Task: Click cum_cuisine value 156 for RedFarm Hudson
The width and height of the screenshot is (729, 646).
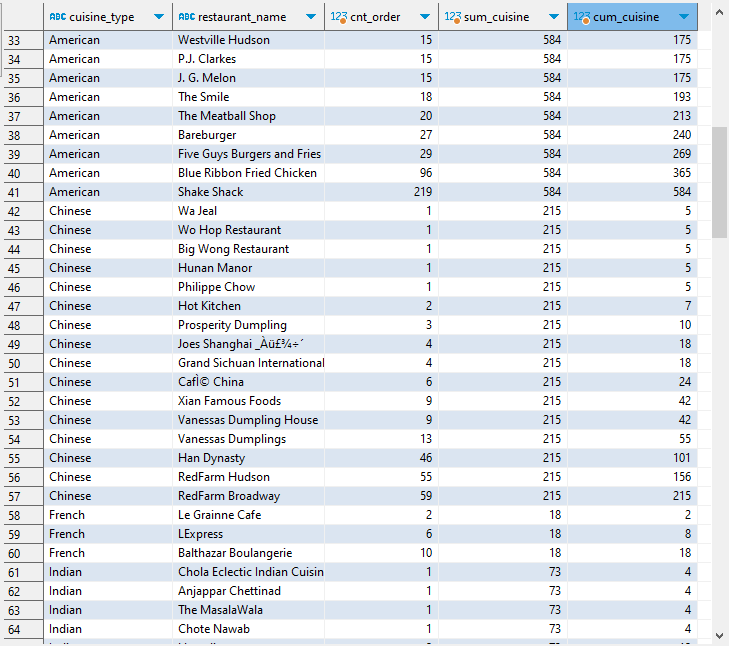Action: point(632,477)
